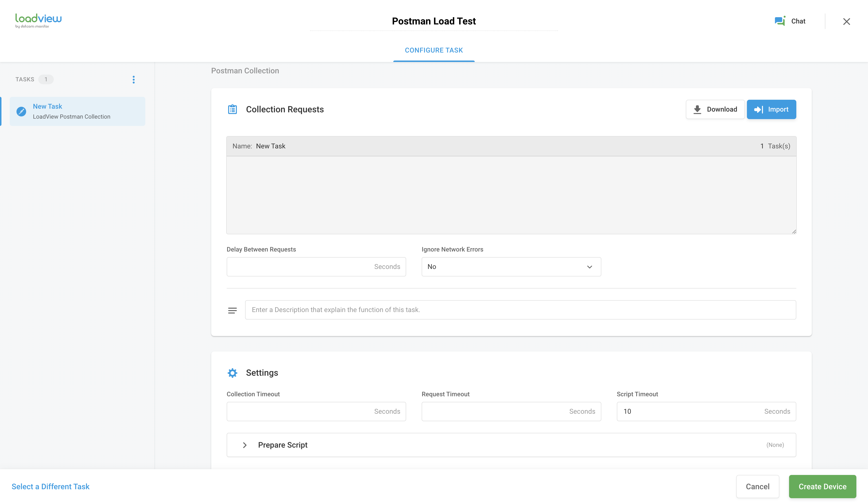The width and height of the screenshot is (868, 504).
Task: Open the Chat icon
Action: [x=780, y=21]
